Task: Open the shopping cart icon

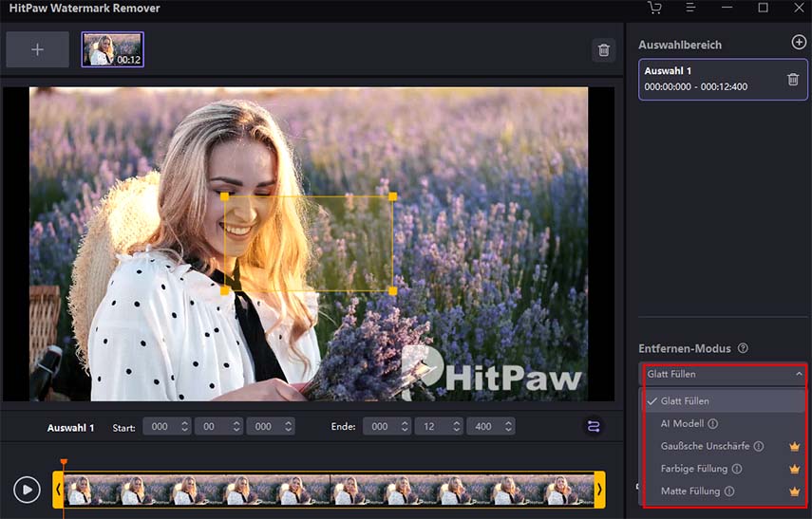Action: 654,9
